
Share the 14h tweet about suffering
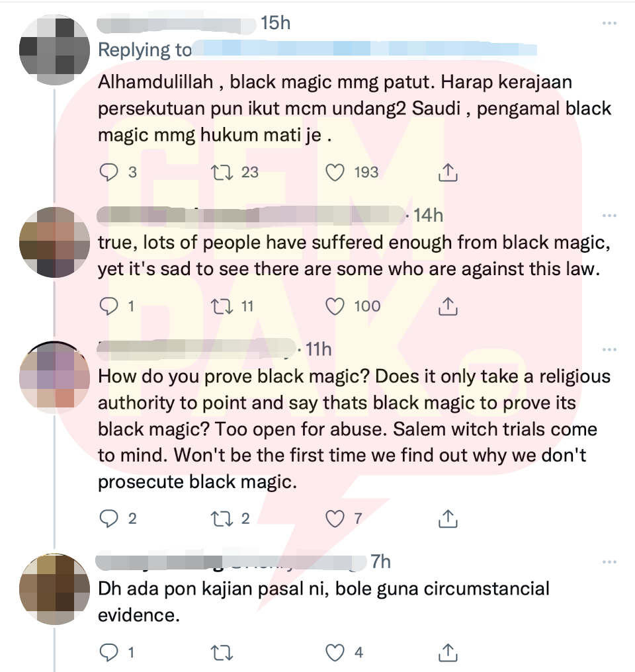point(448,306)
